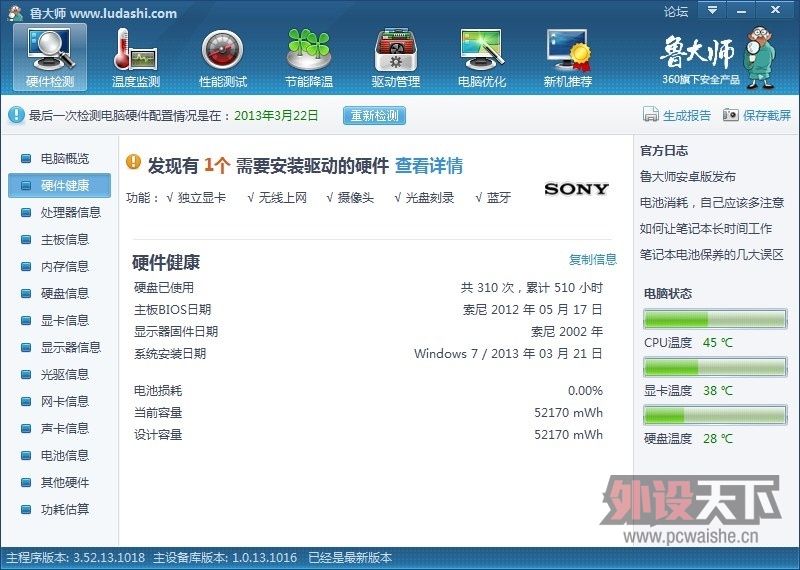Open news item 电池消耗，自己应该多注意
This screenshot has height=570, width=800.
tap(712, 203)
